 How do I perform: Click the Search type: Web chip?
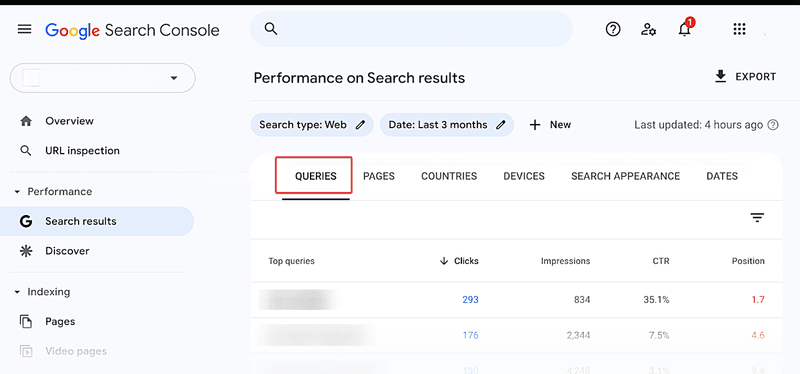pos(312,125)
